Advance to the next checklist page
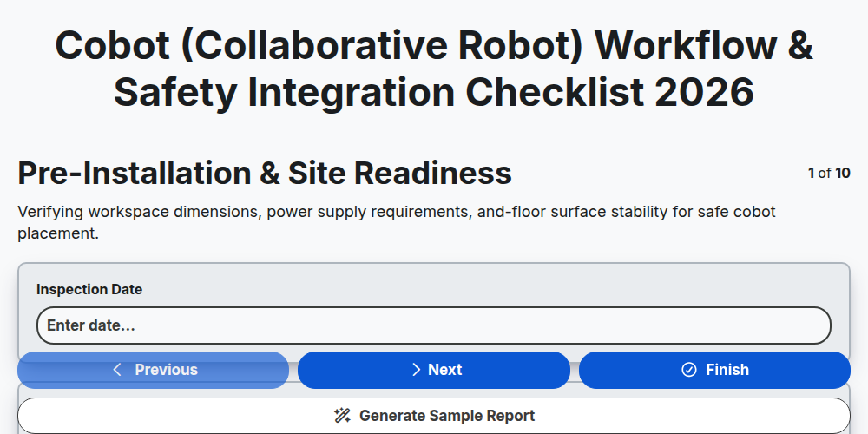The image size is (868, 434). tap(434, 370)
